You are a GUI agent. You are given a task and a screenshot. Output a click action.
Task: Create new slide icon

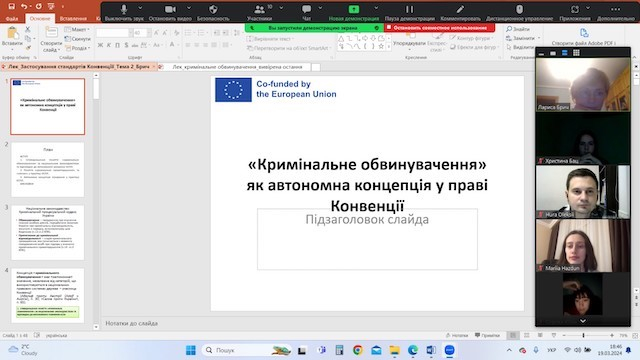click(51, 33)
